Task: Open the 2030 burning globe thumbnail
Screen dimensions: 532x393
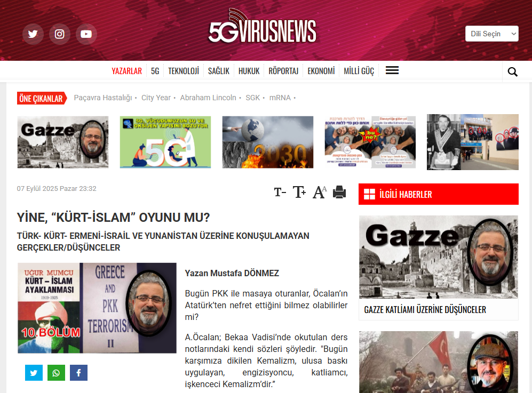Action: point(268,142)
